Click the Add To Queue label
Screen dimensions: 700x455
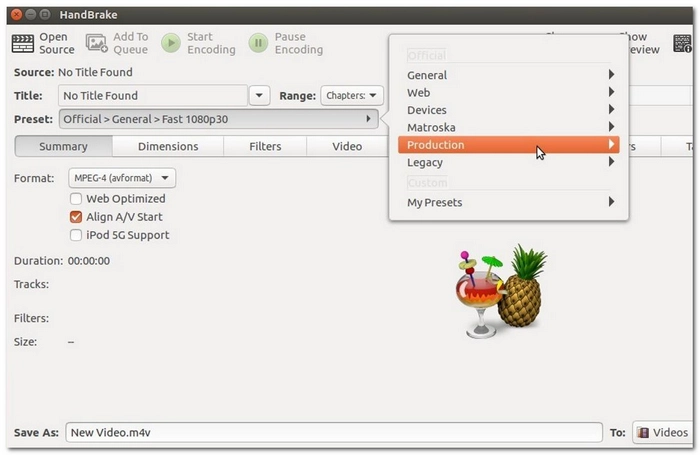[130, 43]
